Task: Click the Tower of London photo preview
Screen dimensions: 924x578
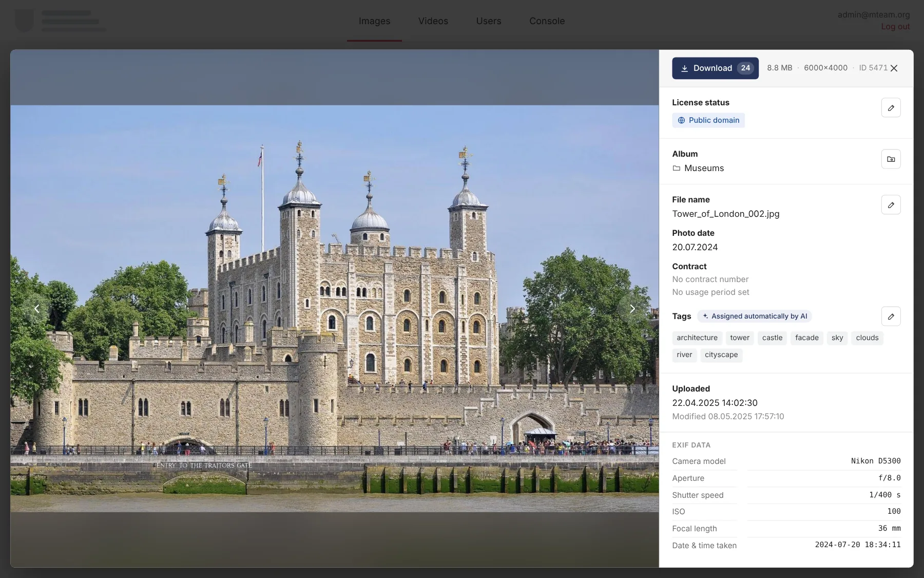Action: pos(335,309)
